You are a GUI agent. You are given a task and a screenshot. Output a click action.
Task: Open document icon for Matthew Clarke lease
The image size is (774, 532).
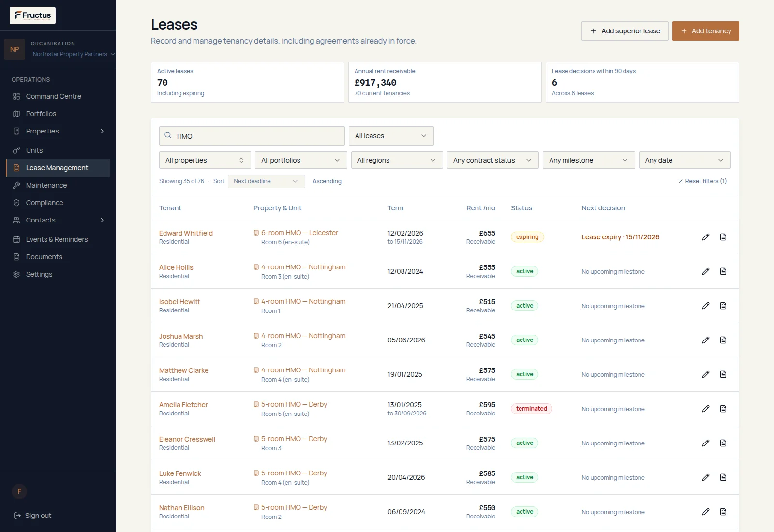coord(723,374)
